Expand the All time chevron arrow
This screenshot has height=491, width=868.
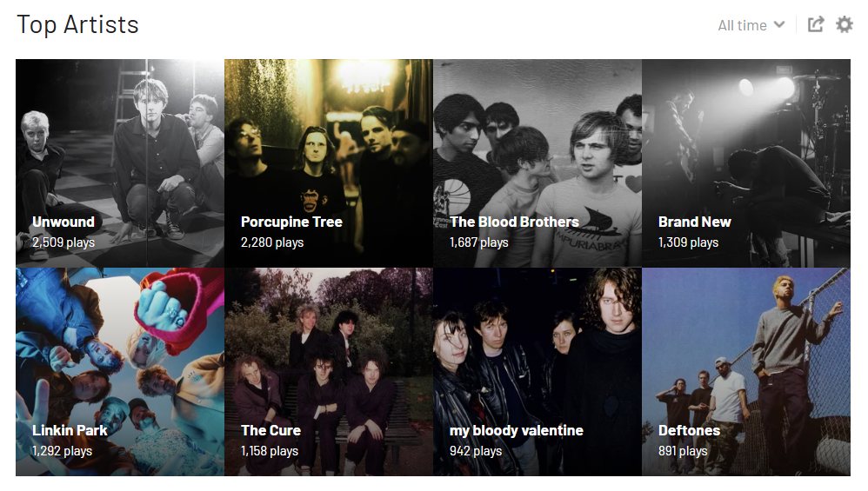point(779,25)
